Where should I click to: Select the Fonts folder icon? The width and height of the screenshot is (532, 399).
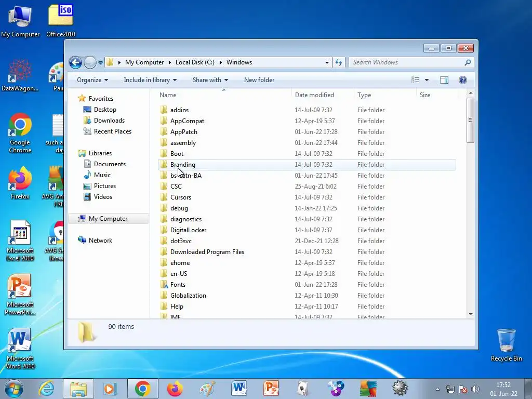(x=164, y=284)
